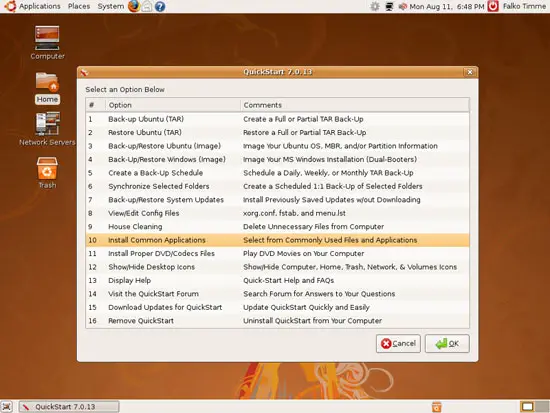Click the OK button
This screenshot has height=413, width=550.
click(x=447, y=344)
